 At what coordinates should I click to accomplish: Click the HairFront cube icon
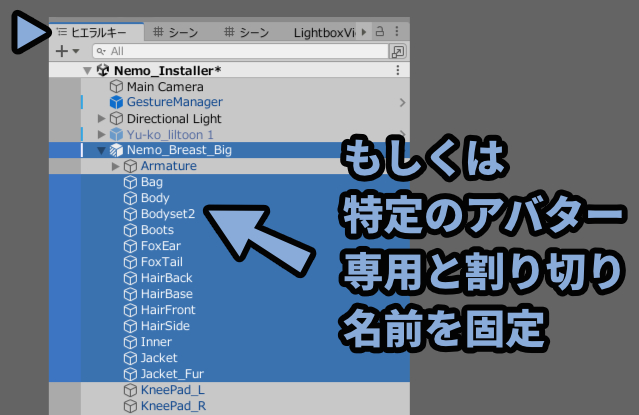[x=130, y=310]
